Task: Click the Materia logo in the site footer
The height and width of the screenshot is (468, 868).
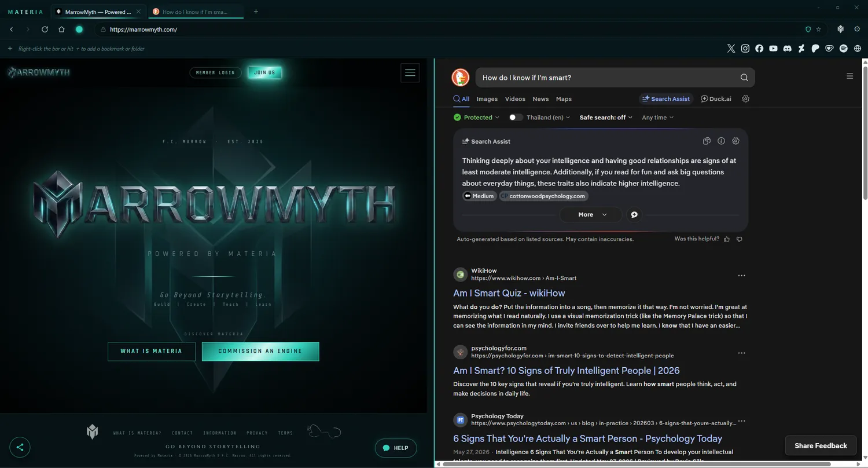Action: (92, 432)
